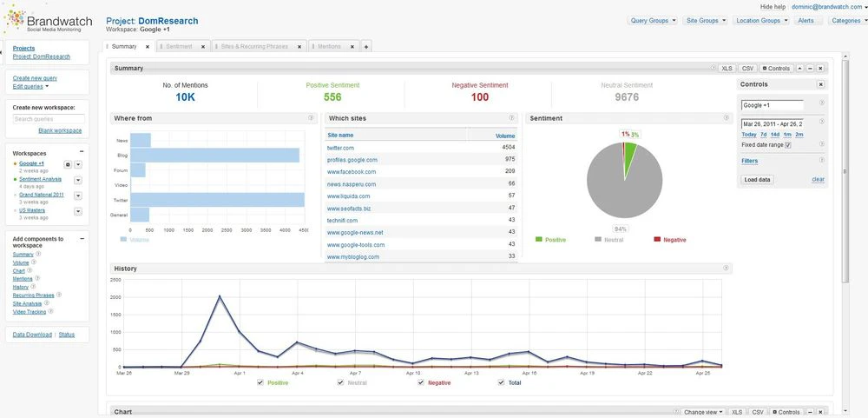The height and width of the screenshot is (418, 868).
Task: Toggle the Fixed date range checkbox
Action: 788,144
